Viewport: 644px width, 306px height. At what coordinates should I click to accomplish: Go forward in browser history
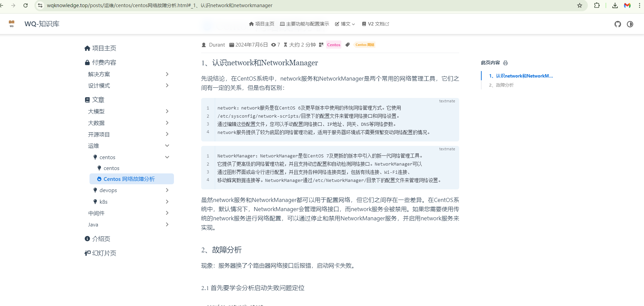(13, 5)
